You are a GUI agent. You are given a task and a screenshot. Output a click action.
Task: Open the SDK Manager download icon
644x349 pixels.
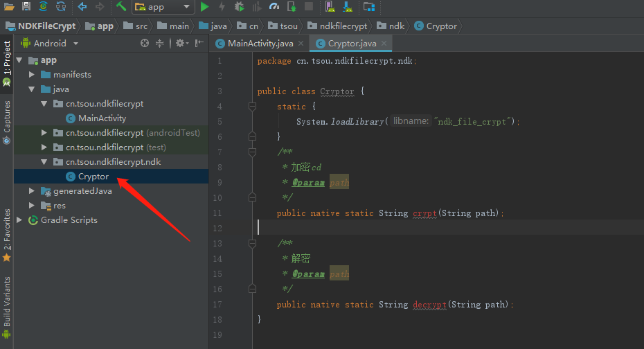[x=348, y=6]
